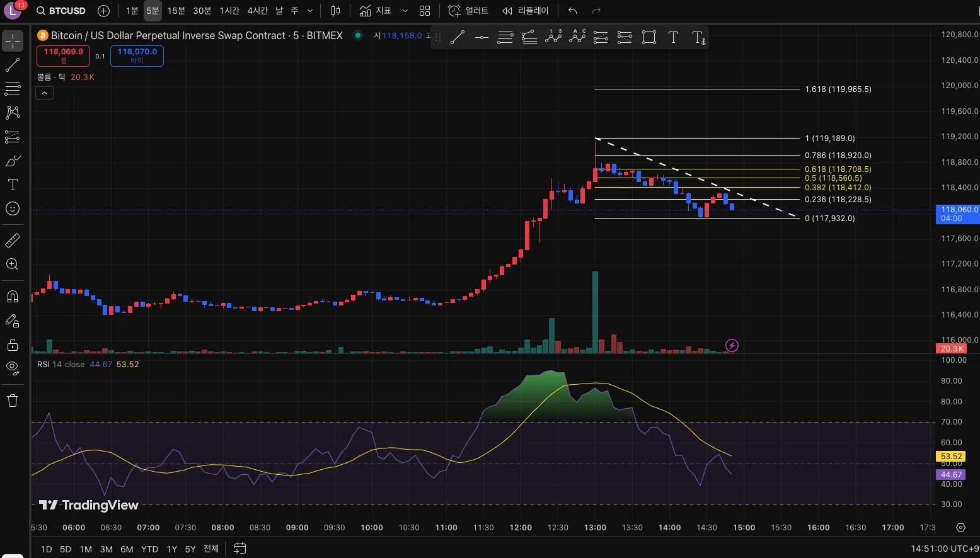Delete drawings with the trash icon
980x558 pixels.
click(x=13, y=401)
